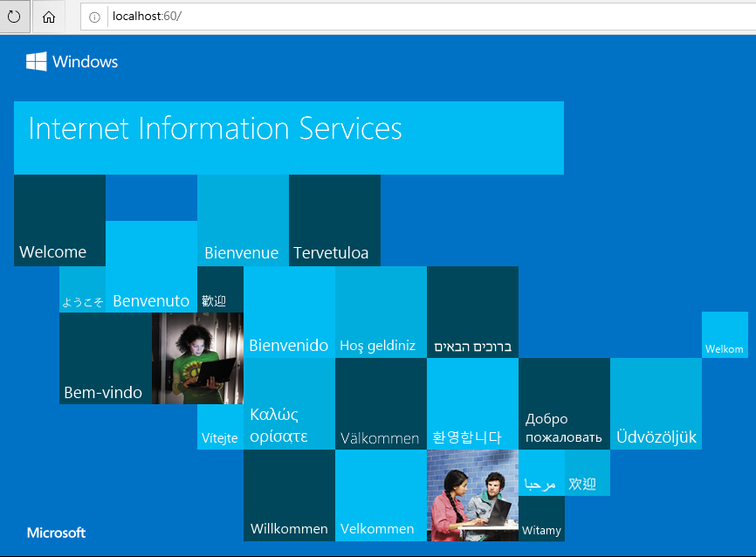Click the Windows logo icon

coord(36,61)
